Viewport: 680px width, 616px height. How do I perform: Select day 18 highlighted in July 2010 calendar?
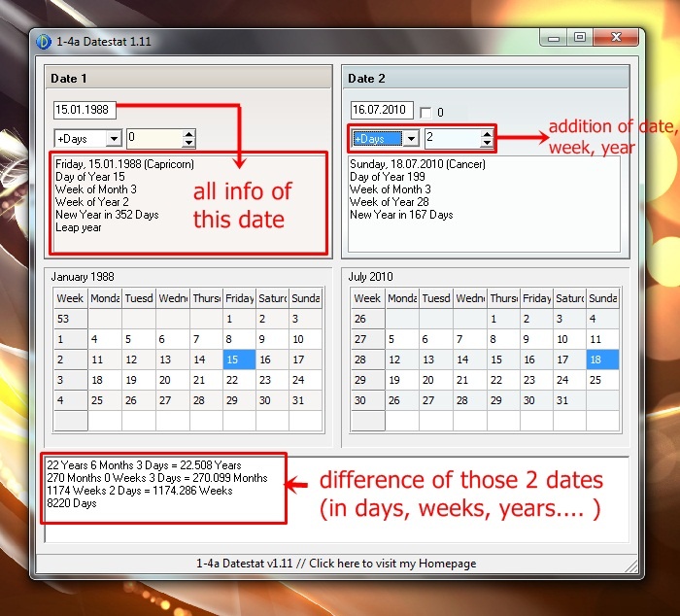click(x=602, y=359)
